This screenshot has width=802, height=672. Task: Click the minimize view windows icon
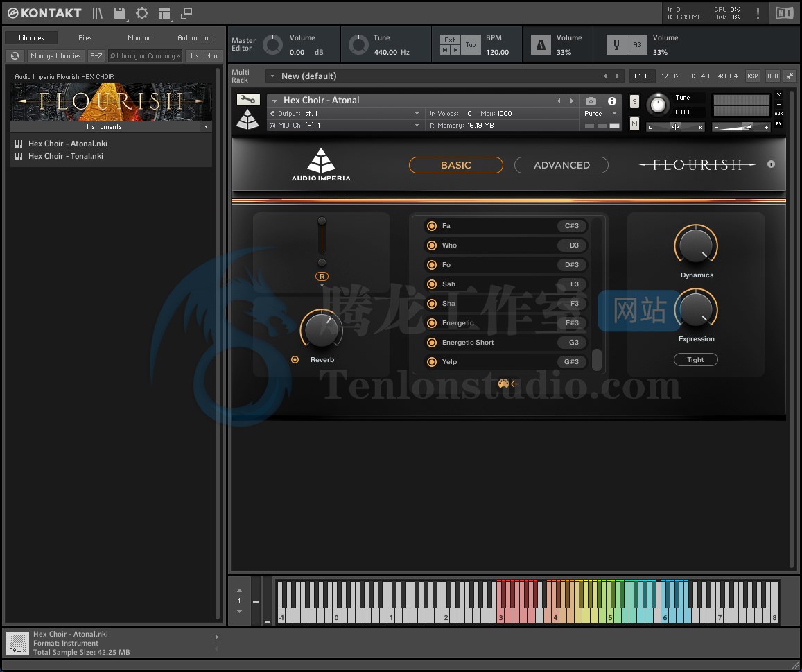click(x=186, y=13)
